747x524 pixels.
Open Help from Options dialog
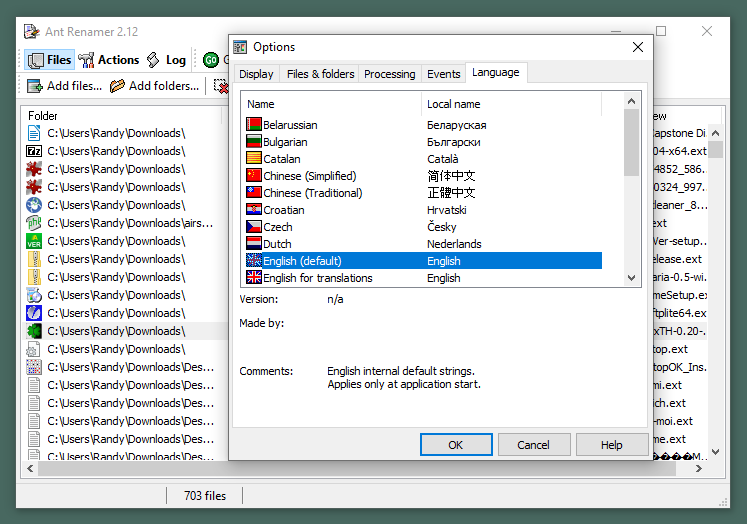tap(612, 445)
